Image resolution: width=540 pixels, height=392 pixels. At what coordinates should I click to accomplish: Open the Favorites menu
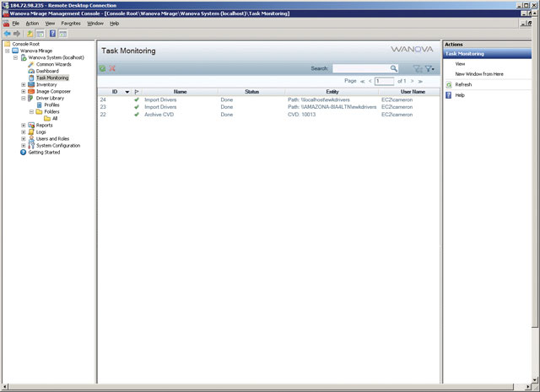click(71, 24)
